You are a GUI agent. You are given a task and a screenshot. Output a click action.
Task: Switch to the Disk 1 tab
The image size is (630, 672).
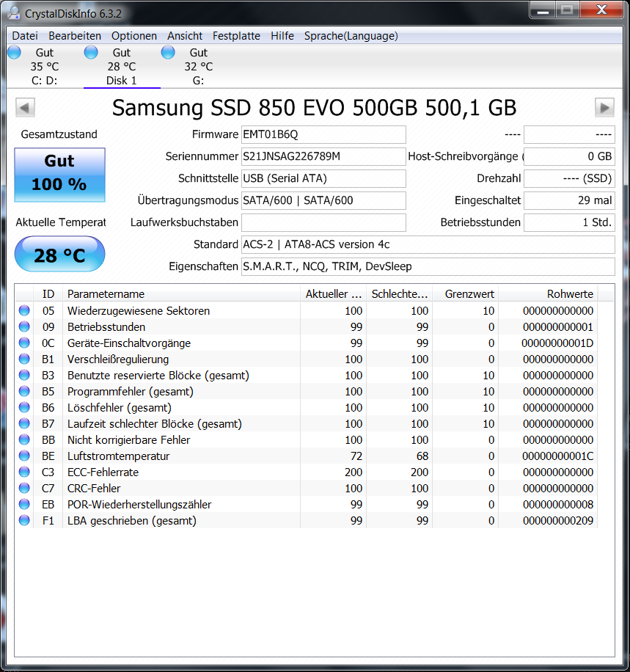[122, 67]
